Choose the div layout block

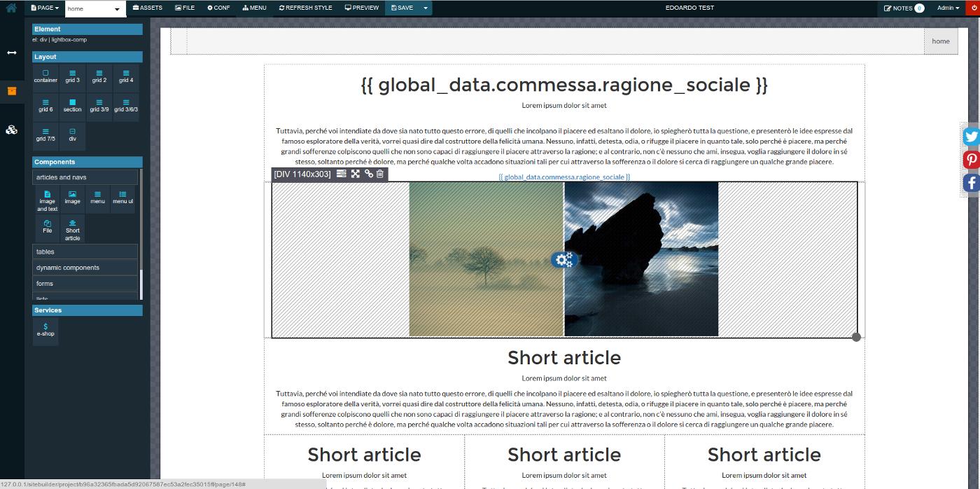tap(72, 135)
